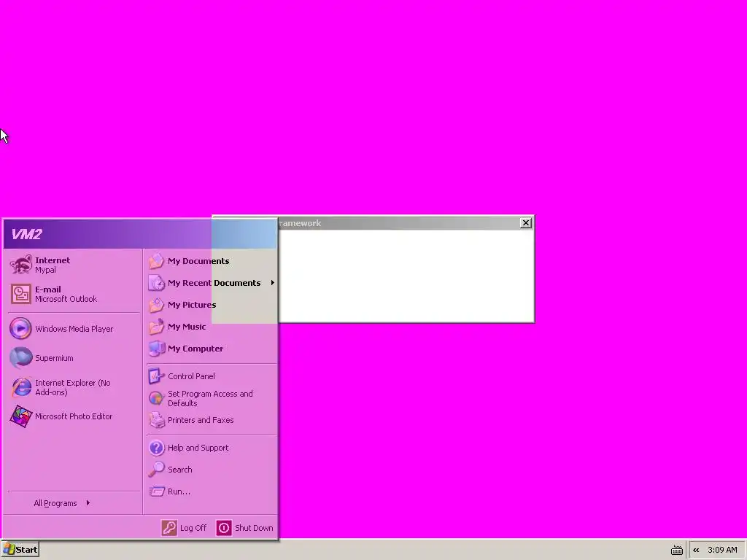Expand the All Programs menu
Screen dimensions: 747x560
(62, 503)
